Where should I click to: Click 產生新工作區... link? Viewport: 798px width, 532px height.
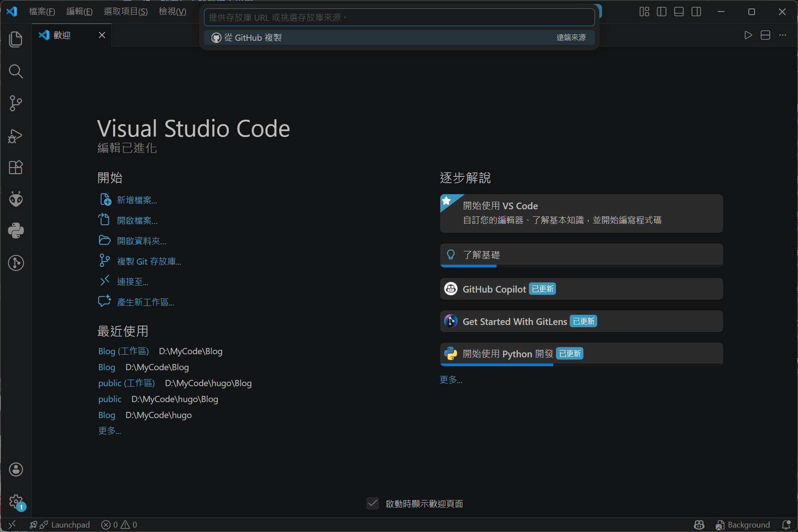145,302
